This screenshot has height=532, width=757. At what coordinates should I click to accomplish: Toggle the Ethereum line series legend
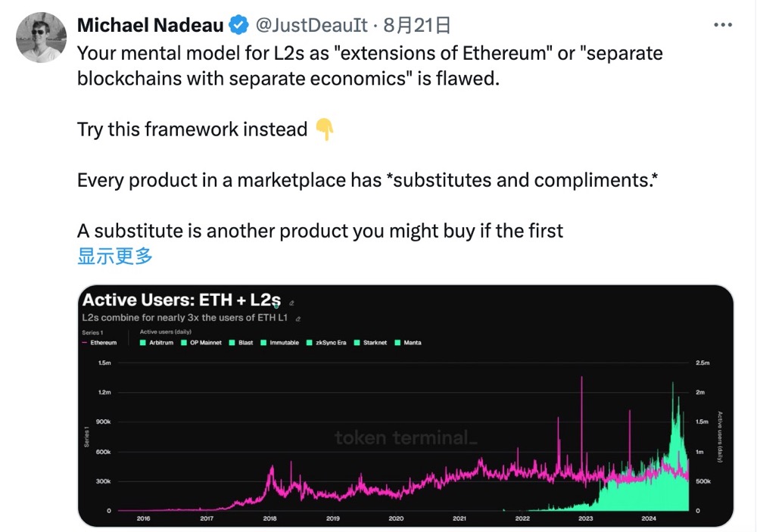99,343
